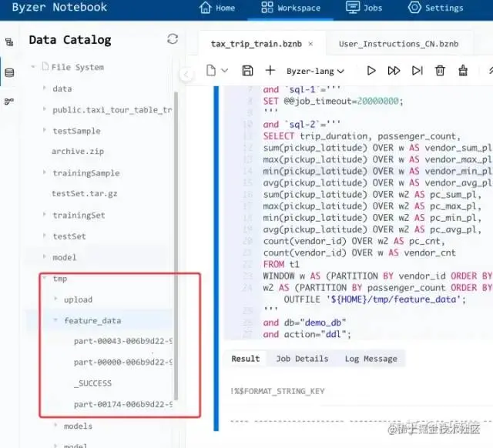Open the new file dropdown arrow
This screenshot has width=493, height=448.
(224, 71)
